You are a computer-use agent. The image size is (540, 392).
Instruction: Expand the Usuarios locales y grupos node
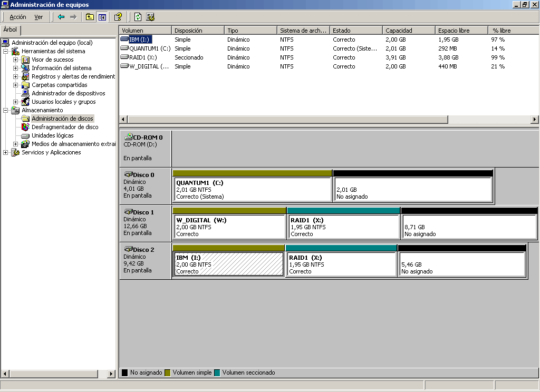(15, 102)
